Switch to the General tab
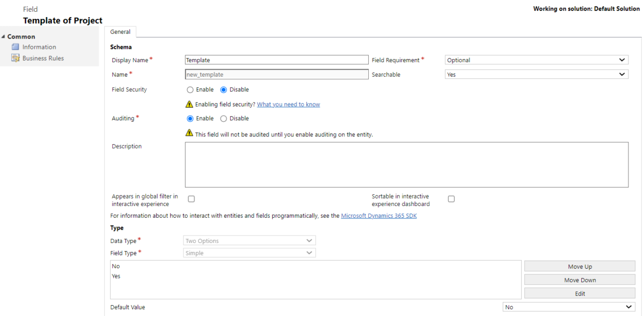 120,32
